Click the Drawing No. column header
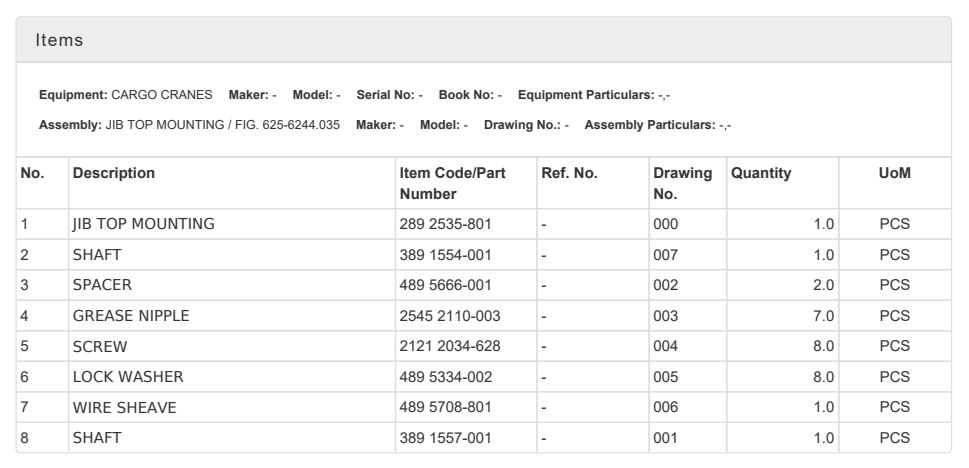 pos(682,183)
